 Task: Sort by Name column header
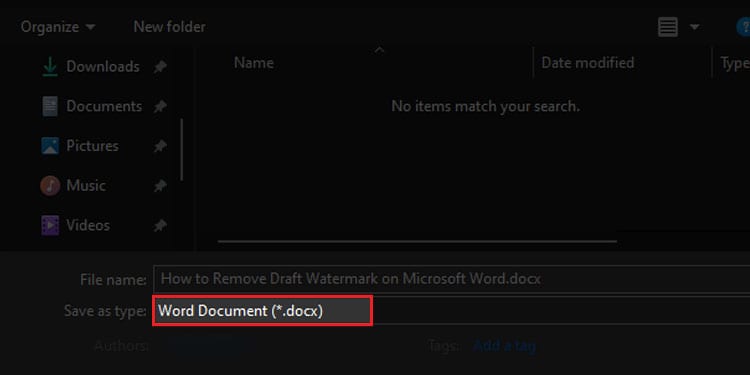pos(254,63)
